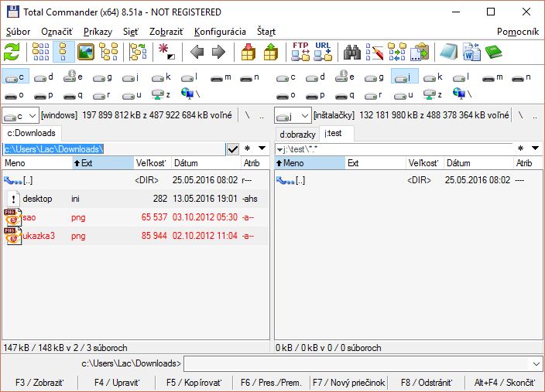Image resolution: width=545 pixels, height=392 pixels.
Task: Click the green Refresh arrows toolbar icon
Action: pyautogui.click(x=12, y=52)
